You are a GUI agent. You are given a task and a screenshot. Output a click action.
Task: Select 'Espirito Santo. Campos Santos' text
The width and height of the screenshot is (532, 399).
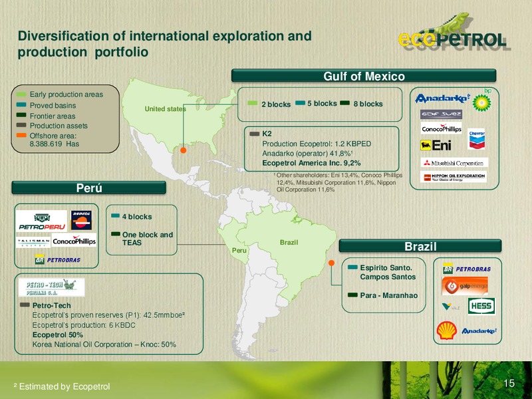tap(388, 272)
